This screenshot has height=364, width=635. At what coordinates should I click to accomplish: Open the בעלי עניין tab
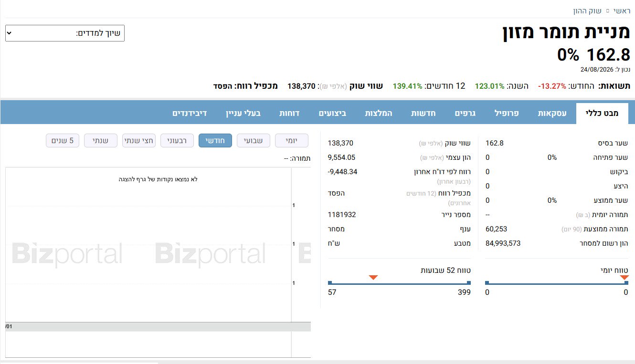[243, 113]
